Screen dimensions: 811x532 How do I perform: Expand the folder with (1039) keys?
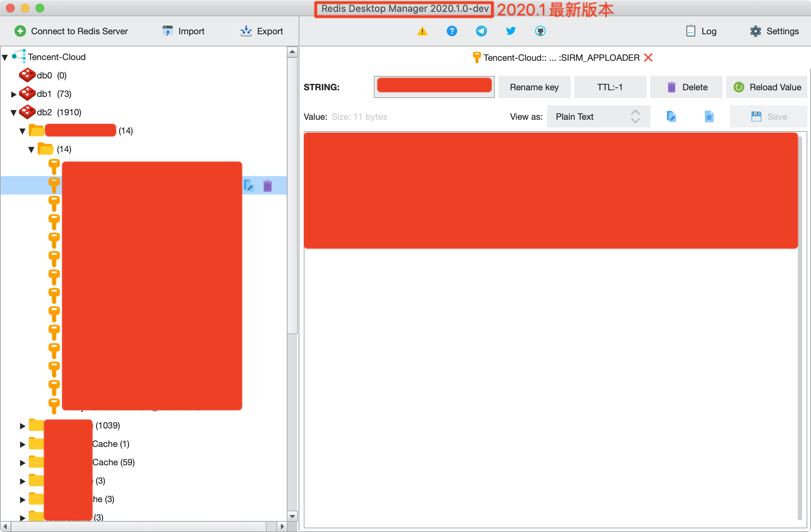pyautogui.click(x=22, y=426)
